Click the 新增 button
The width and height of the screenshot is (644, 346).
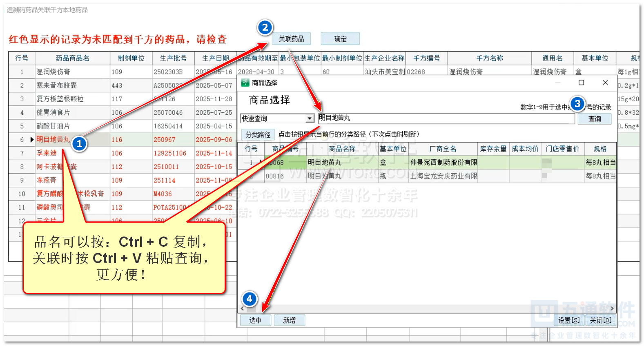tap(289, 320)
